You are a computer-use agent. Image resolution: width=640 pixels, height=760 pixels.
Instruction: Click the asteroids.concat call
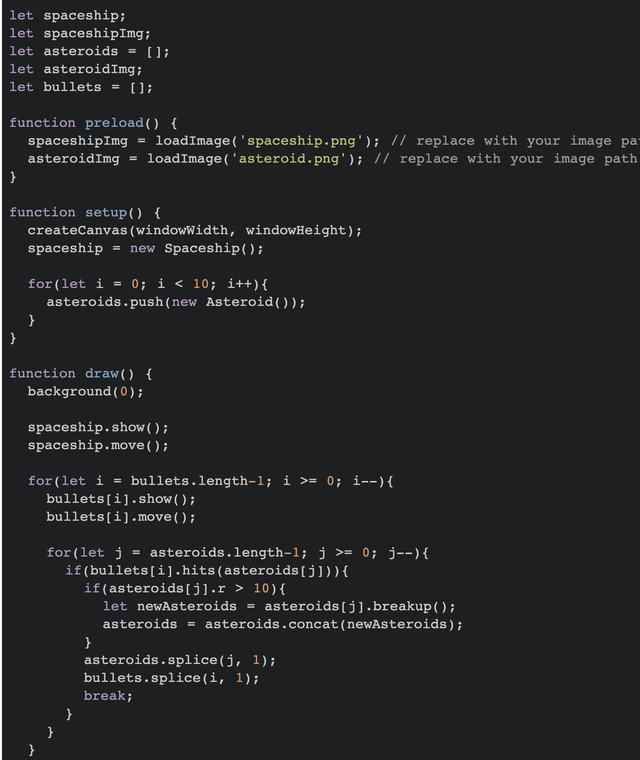333,624
